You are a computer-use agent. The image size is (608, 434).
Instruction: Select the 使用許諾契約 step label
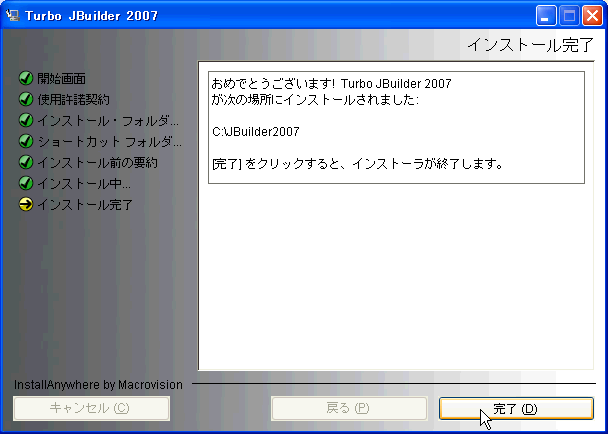pyautogui.click(x=73, y=99)
